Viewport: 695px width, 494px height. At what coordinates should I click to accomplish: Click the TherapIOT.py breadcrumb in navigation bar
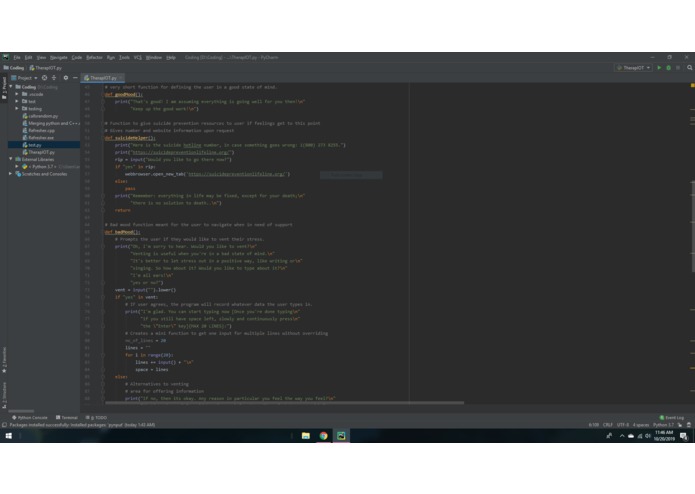point(46,68)
